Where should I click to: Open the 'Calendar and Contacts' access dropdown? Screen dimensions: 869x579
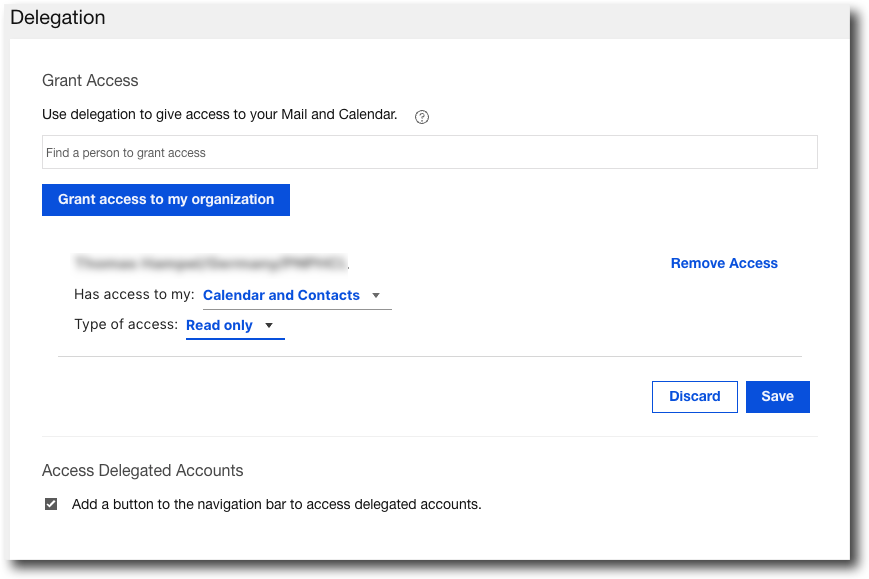281,296
